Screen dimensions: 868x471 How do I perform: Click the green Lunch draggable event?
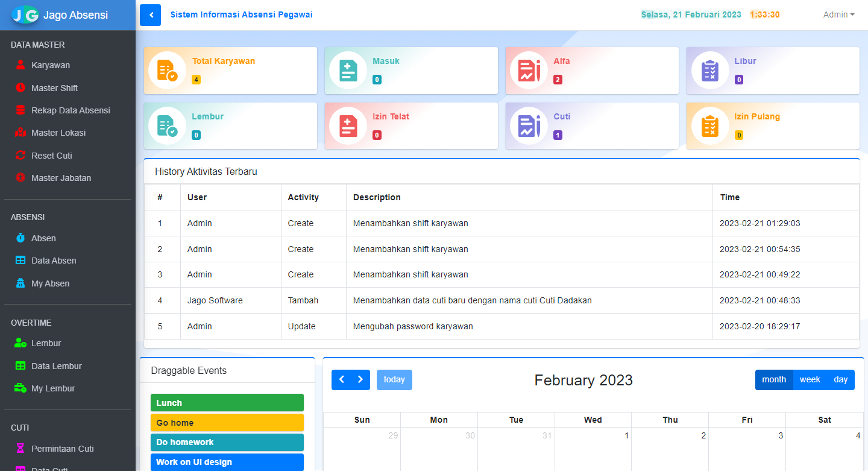(x=227, y=403)
